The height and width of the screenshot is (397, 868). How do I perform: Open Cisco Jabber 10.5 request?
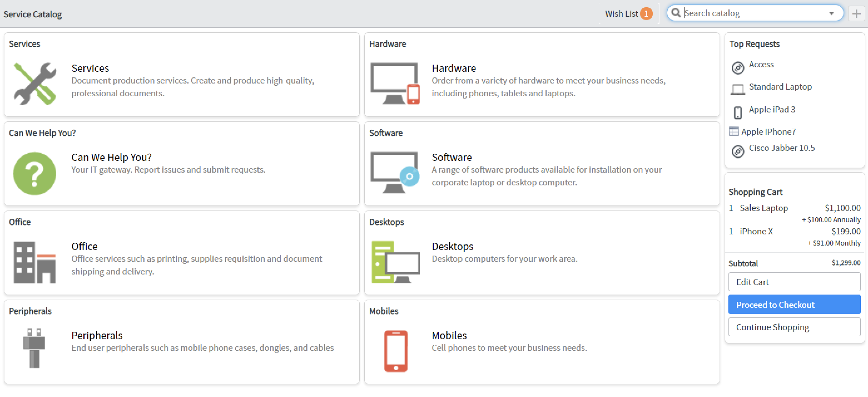pos(782,148)
